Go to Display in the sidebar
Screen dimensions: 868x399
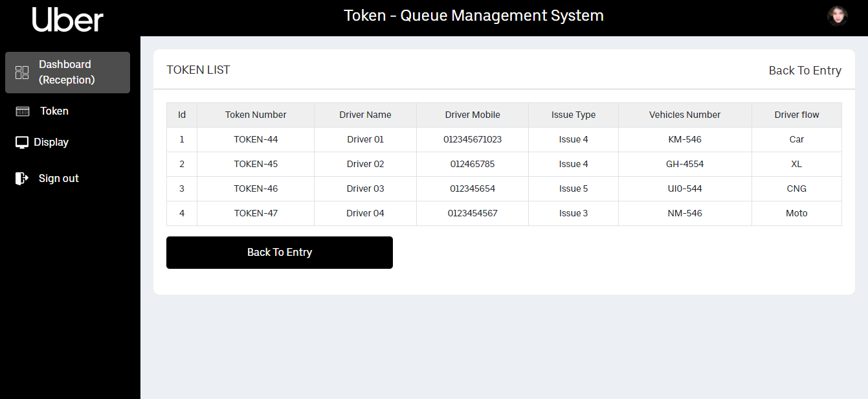pos(51,142)
